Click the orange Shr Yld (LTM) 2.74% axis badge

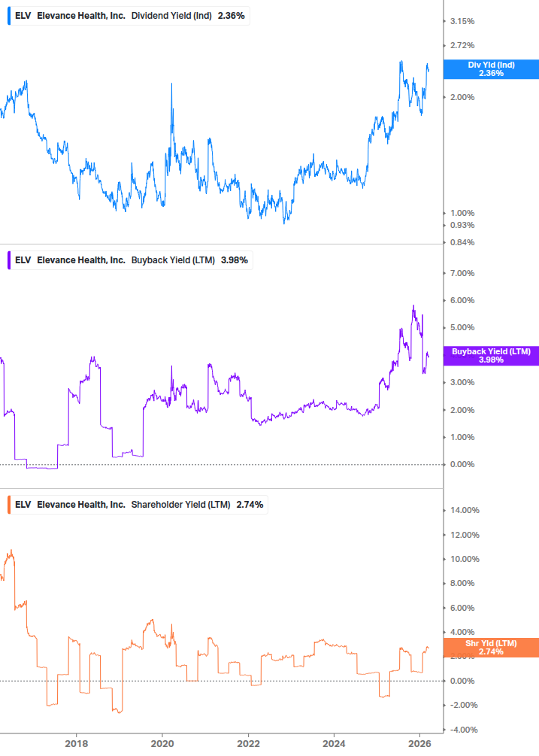coord(491,648)
